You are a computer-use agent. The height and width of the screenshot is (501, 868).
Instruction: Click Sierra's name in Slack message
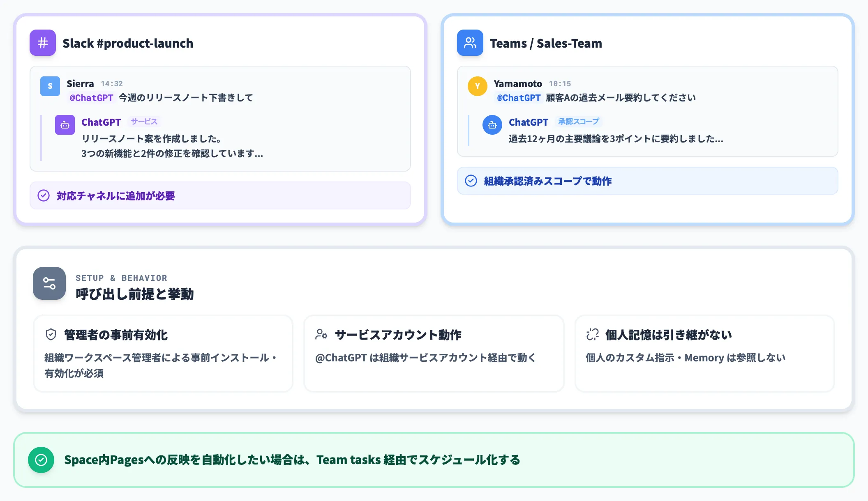(x=80, y=84)
